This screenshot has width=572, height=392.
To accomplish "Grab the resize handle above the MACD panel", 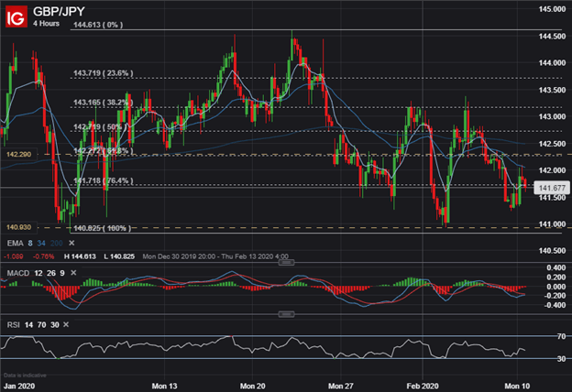I will point(286,262).
